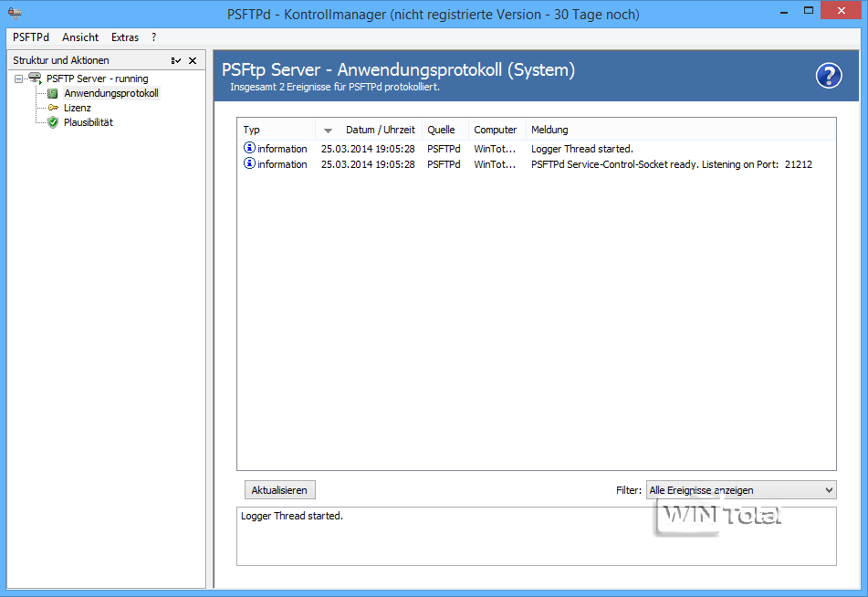Sort by the Typ column header
Screen dimensions: 868x597
277,130
